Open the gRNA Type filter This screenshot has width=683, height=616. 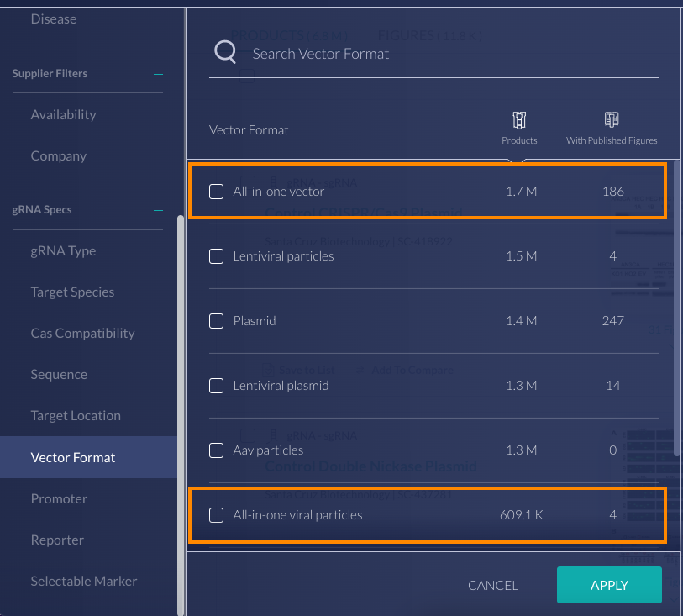pos(63,251)
